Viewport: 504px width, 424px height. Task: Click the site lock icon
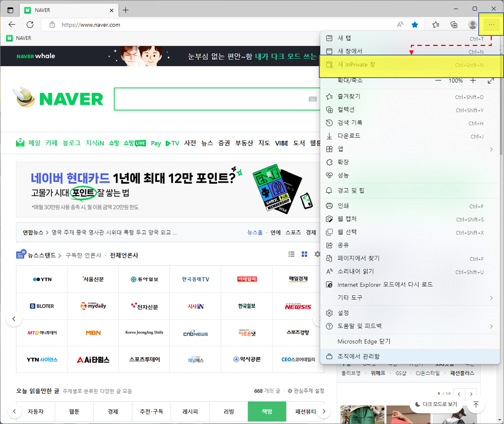click(52, 24)
